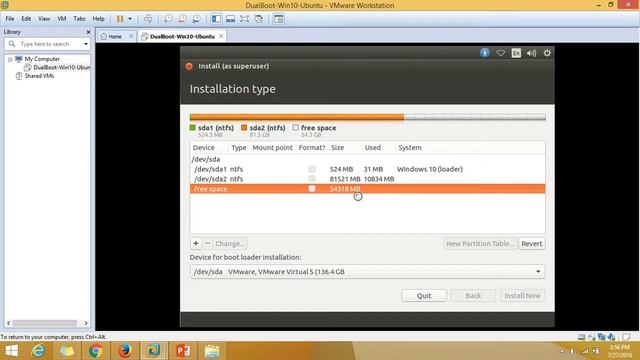Toggle the library sidebar view icon
Image resolution: width=640 pixels, height=360 pixels.
216,19
